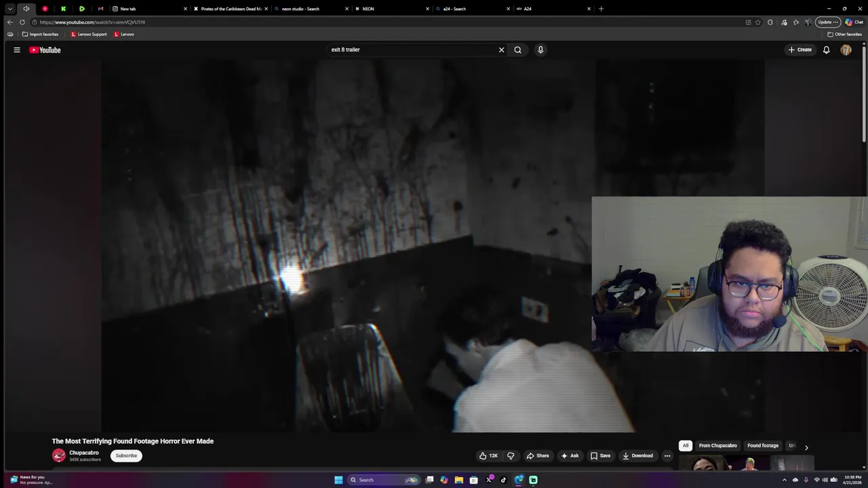Clear the search box with the X

pos(502,49)
